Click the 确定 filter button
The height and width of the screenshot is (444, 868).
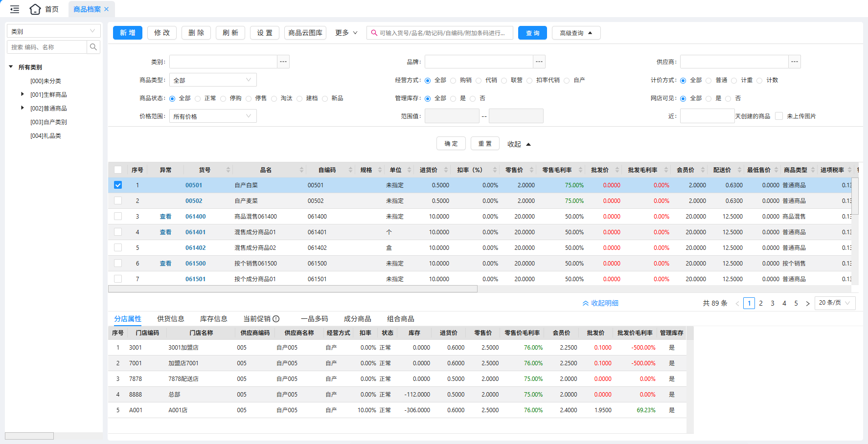(x=451, y=143)
